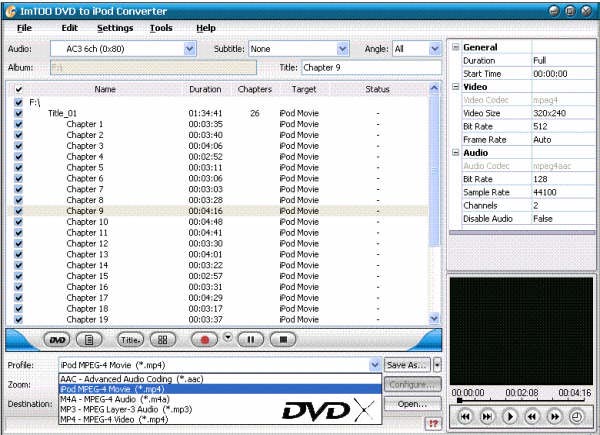The height and width of the screenshot is (435, 600).
Task: Uncheck the Chapter 1 checkbox
Action: 18,124
